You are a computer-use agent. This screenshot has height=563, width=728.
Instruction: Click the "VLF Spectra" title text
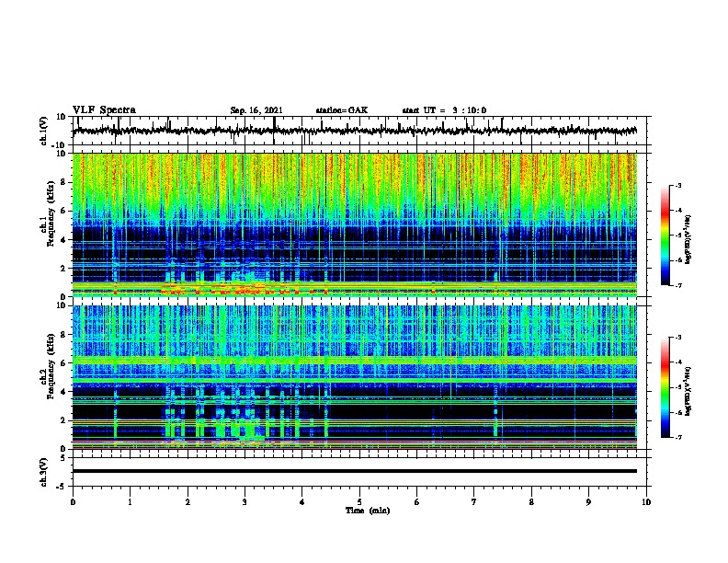pos(104,110)
